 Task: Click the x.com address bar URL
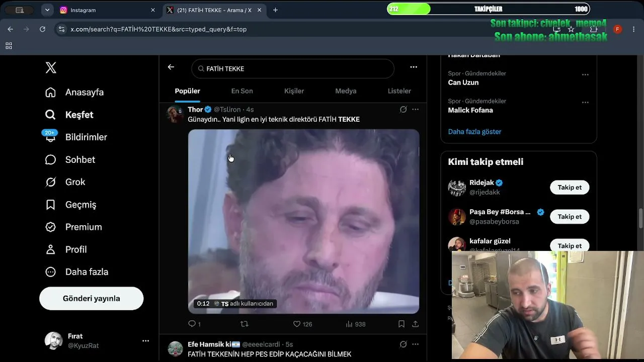point(158,29)
